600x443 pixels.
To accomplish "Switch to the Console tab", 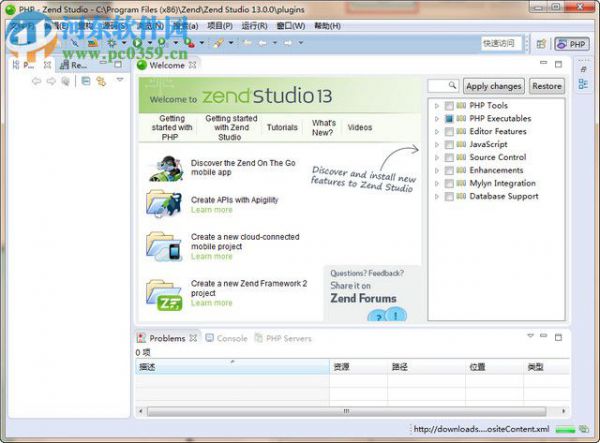I will coord(227,338).
